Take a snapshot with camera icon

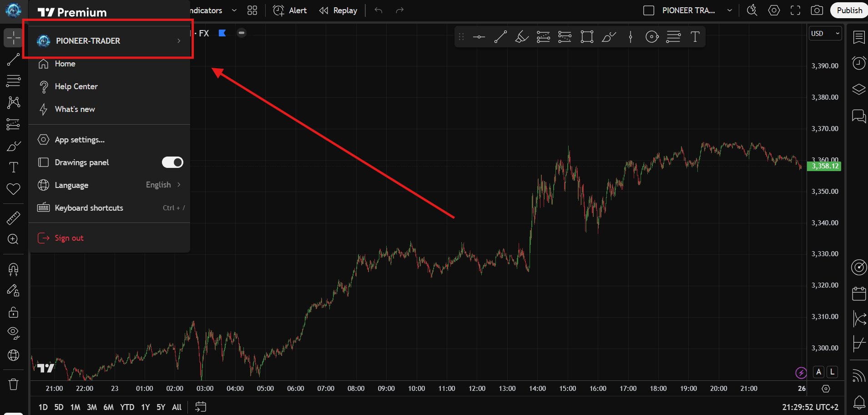coord(817,10)
